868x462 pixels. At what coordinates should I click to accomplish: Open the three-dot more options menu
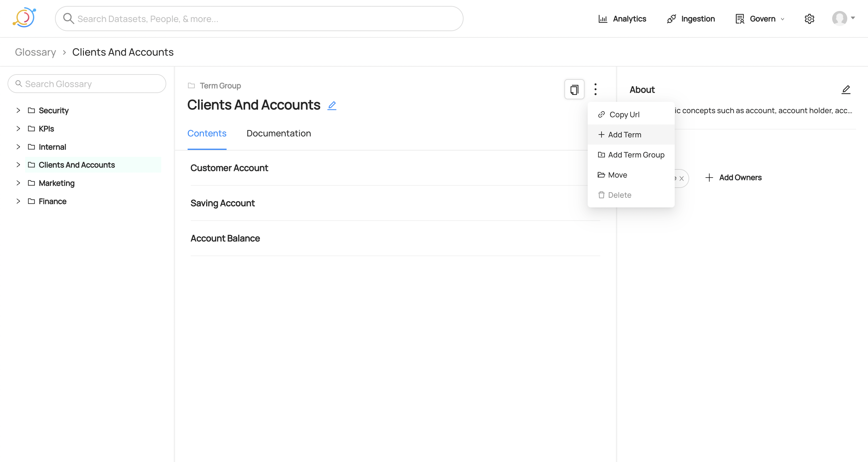[596, 90]
